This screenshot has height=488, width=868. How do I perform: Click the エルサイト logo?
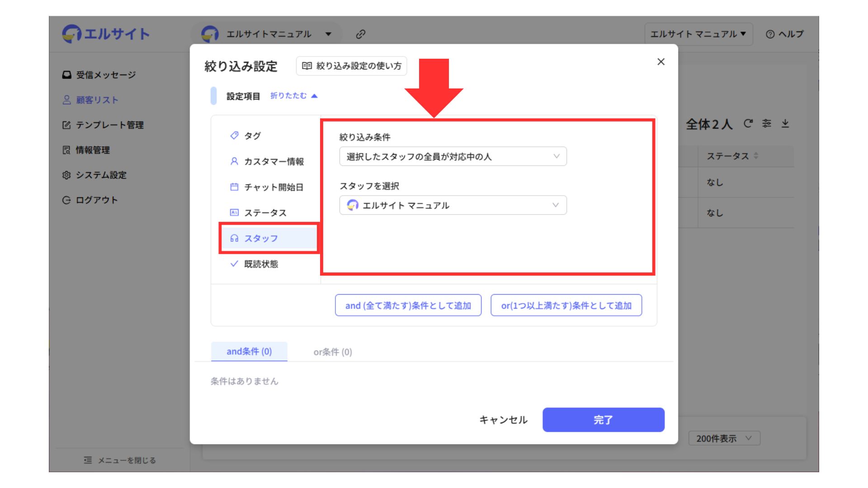106,34
